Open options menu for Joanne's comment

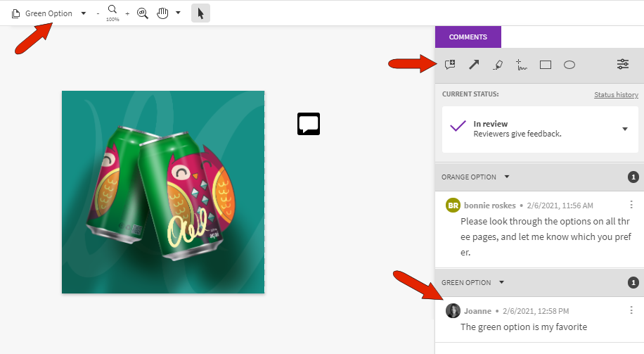tap(631, 310)
